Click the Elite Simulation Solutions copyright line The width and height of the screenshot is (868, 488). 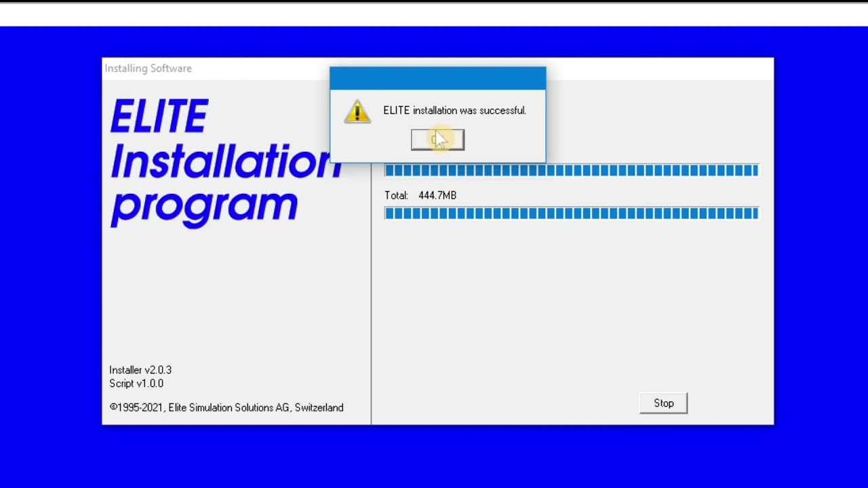(x=226, y=407)
